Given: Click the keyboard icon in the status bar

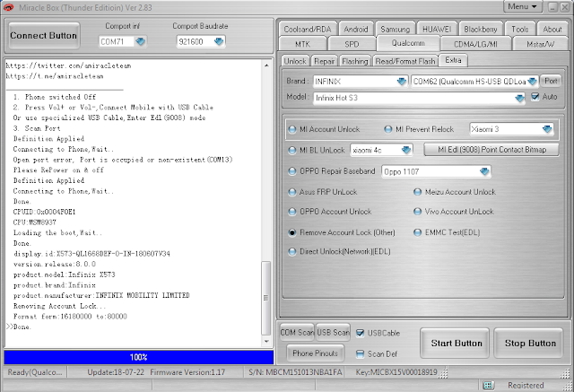Looking at the screenshot, I should (487, 386).
